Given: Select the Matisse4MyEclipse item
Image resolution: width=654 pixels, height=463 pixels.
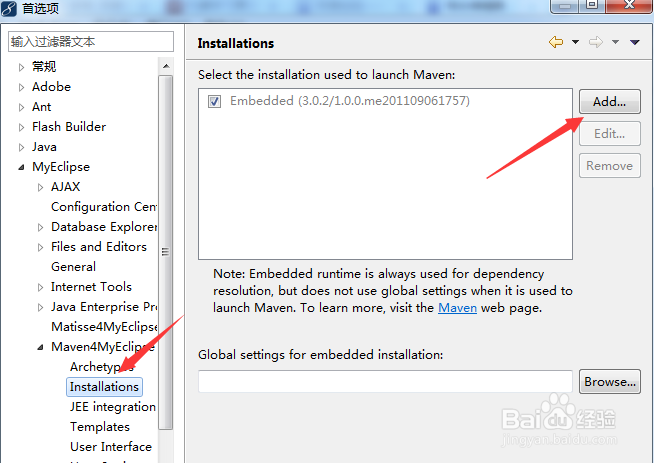Looking at the screenshot, I should point(104,327).
